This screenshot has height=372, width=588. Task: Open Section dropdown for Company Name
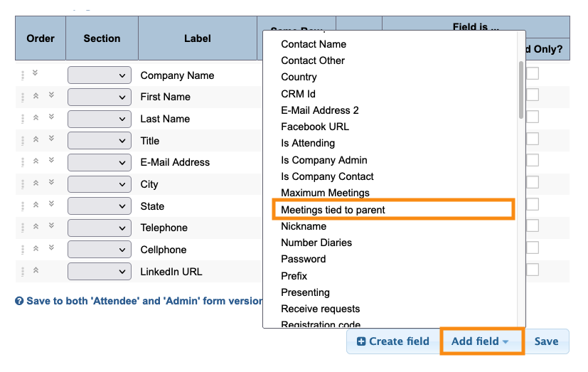pos(100,75)
